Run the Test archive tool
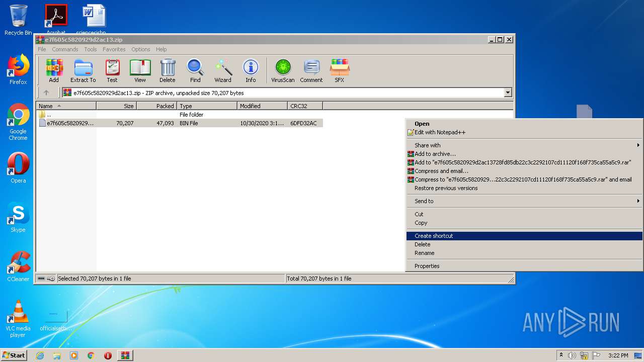The height and width of the screenshot is (362, 644). pos(112,71)
